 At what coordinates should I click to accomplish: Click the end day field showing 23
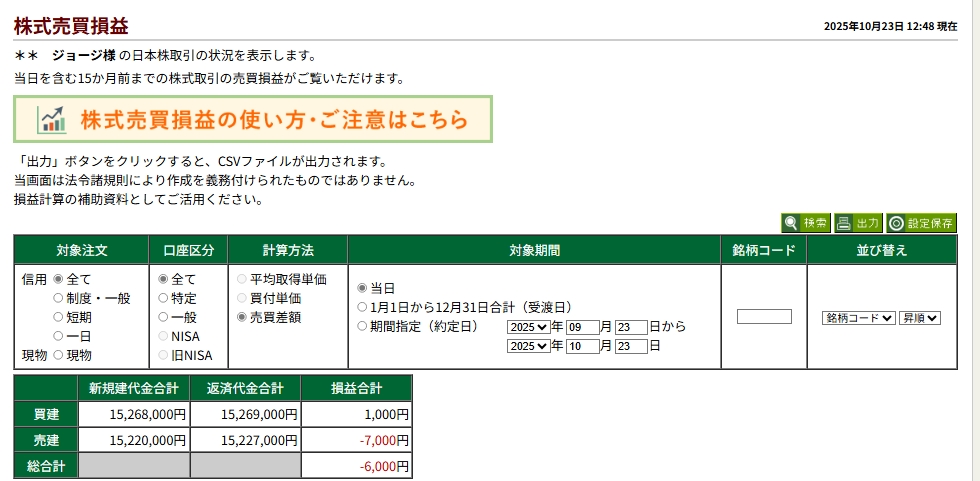630,346
